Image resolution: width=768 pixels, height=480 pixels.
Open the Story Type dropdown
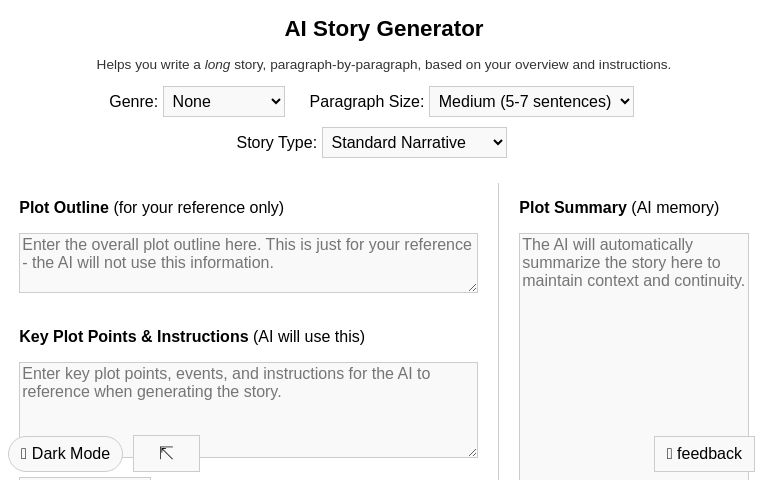click(x=414, y=142)
